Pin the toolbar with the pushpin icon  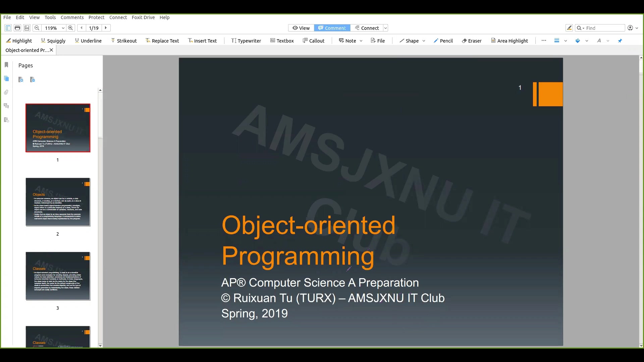point(621,41)
